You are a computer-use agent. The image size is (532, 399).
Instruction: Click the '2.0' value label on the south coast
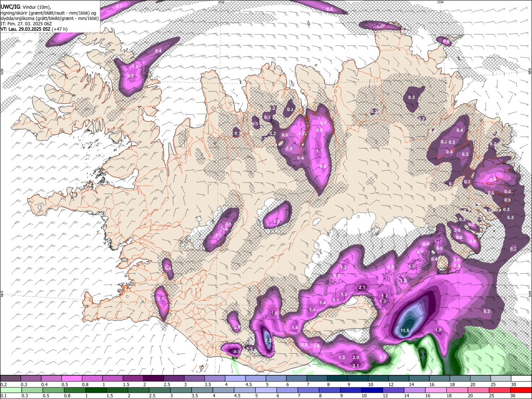(356, 358)
